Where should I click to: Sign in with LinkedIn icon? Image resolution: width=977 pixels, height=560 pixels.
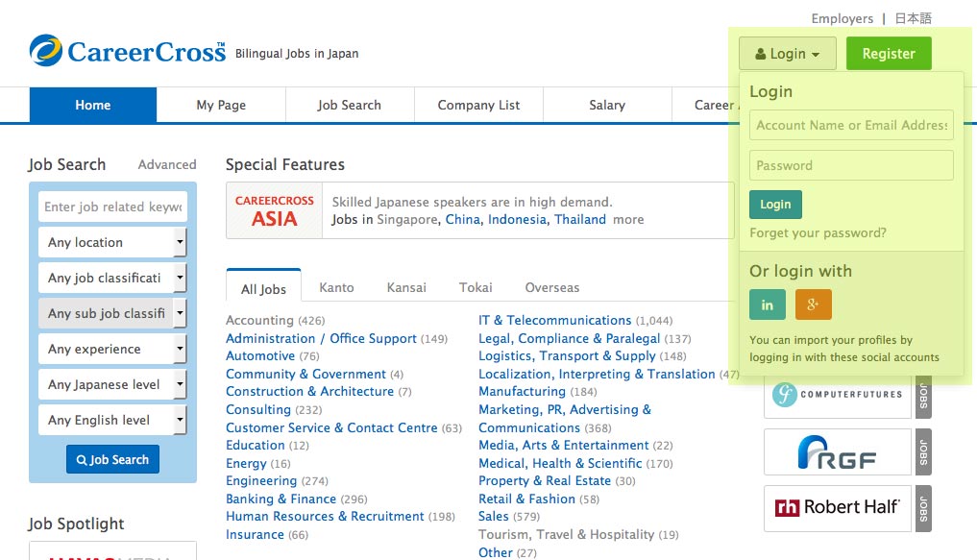click(767, 304)
